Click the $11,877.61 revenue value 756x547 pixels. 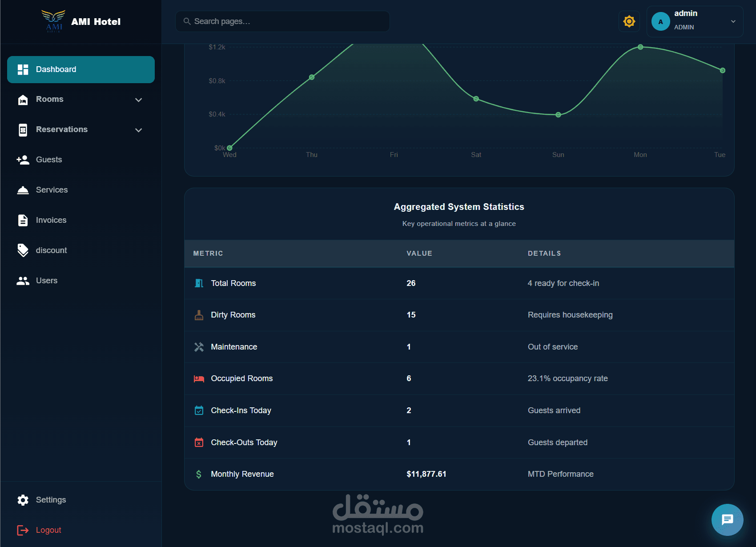[x=426, y=474]
